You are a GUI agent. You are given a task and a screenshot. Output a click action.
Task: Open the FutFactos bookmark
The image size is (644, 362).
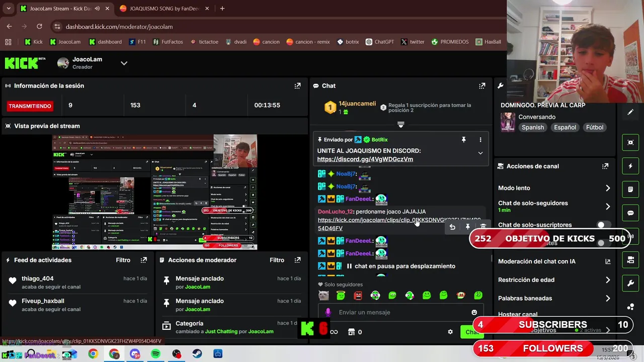168,42
